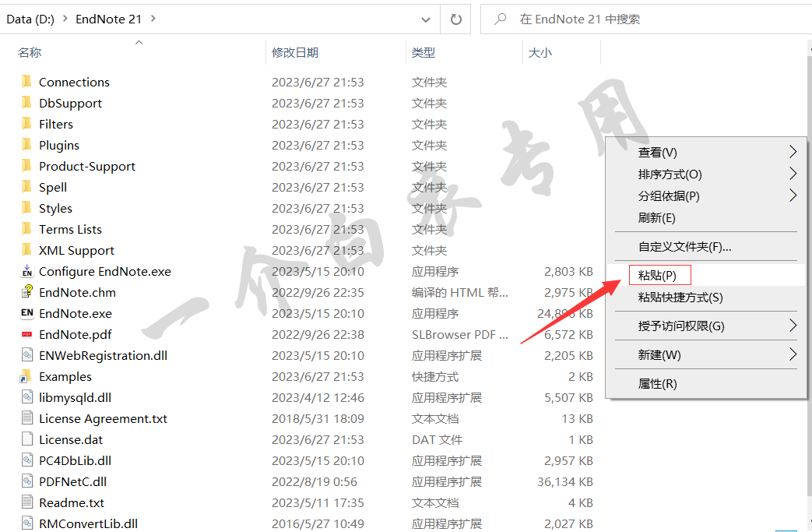The image size is (812, 532).
Task: Click the PC4DbLib.dll file icon
Action: click(x=27, y=460)
